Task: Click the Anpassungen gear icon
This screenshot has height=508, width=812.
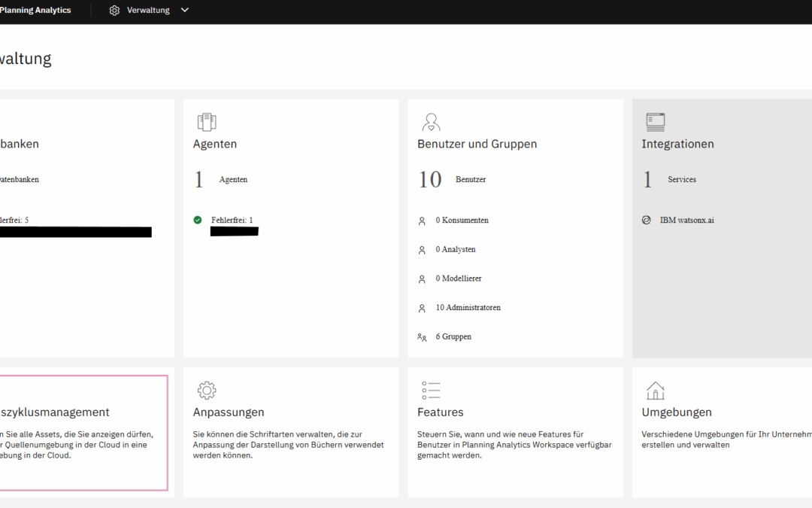Action: (207, 390)
